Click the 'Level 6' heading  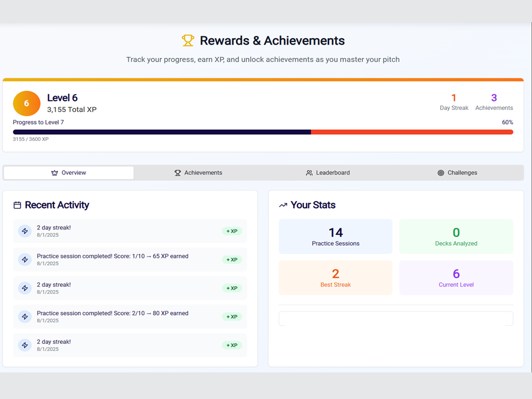coord(63,98)
